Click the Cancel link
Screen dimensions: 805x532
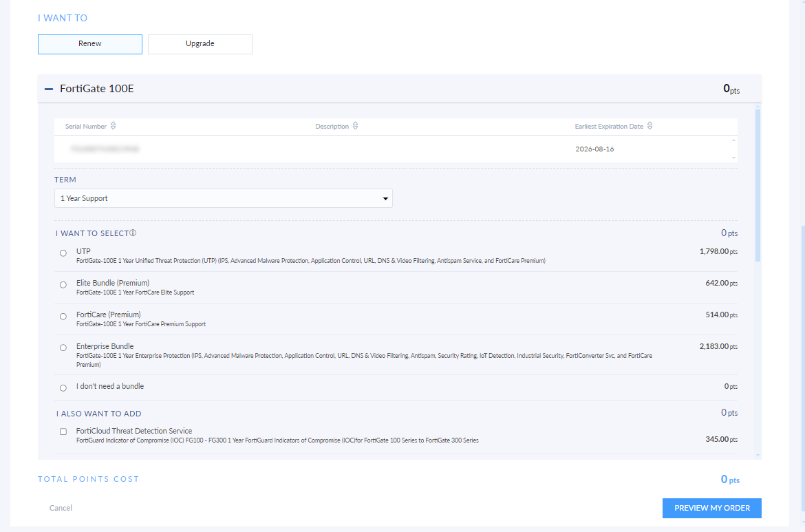(61, 508)
